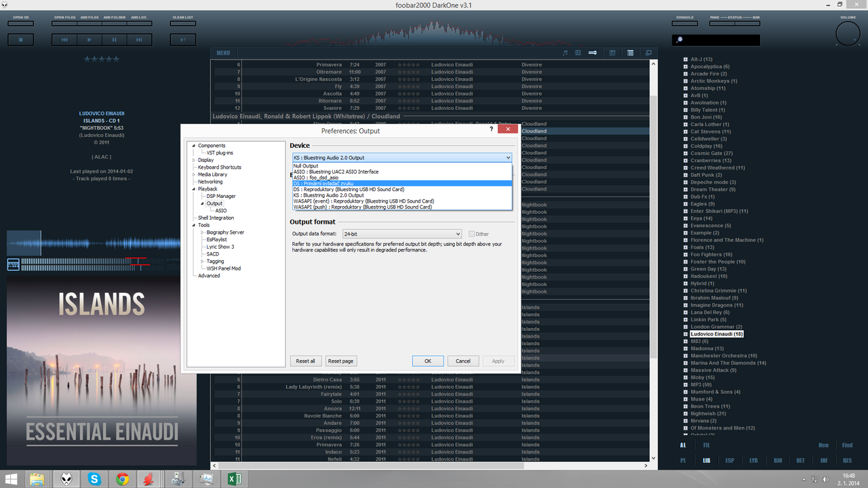The height and width of the screenshot is (488, 868).
Task: Click the random playback button
Action: point(183,40)
